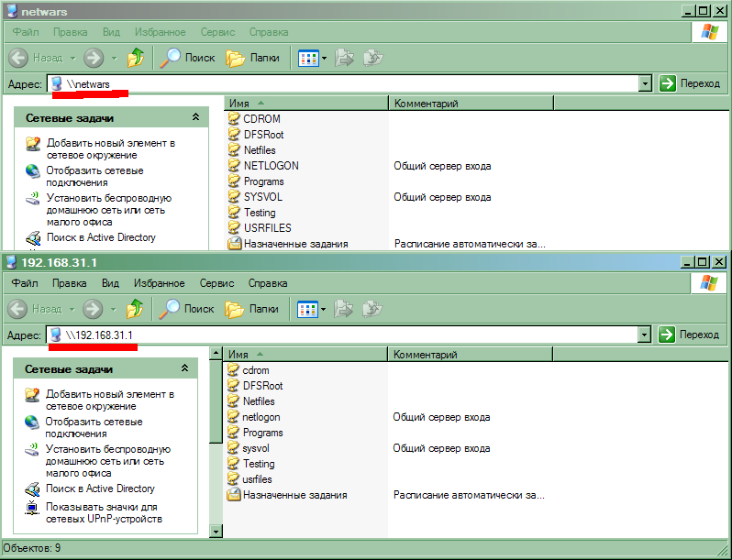Viewport: 732px width, 560px height.
Task: Toggle Папки folders pane in 192.168.31.1 window
Action: (251, 309)
